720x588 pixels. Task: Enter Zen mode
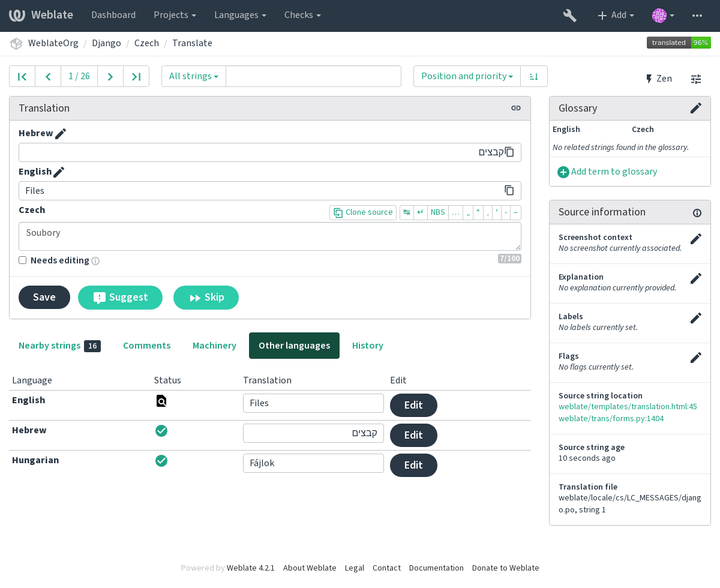point(658,79)
